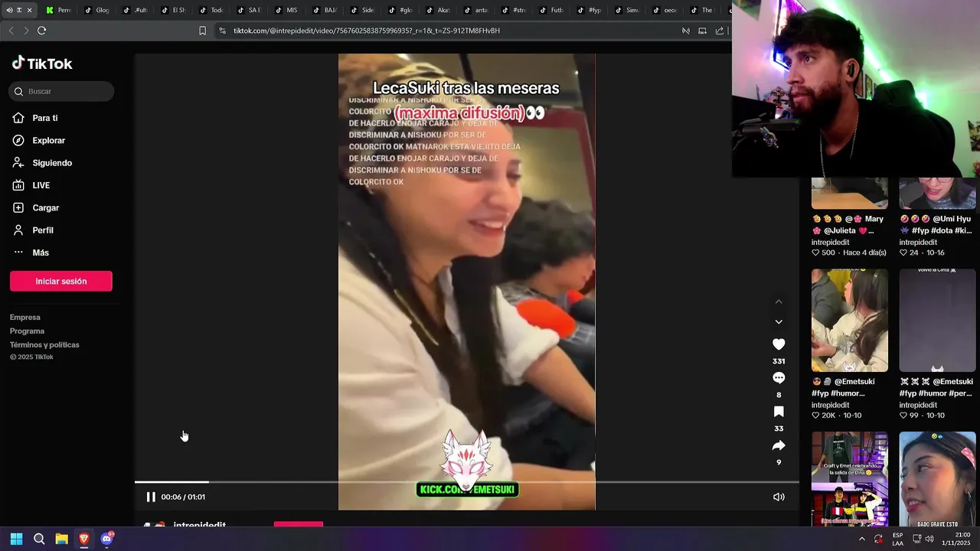Switch to the 'MIS' tab
The height and width of the screenshot is (551, 980).
click(288, 10)
